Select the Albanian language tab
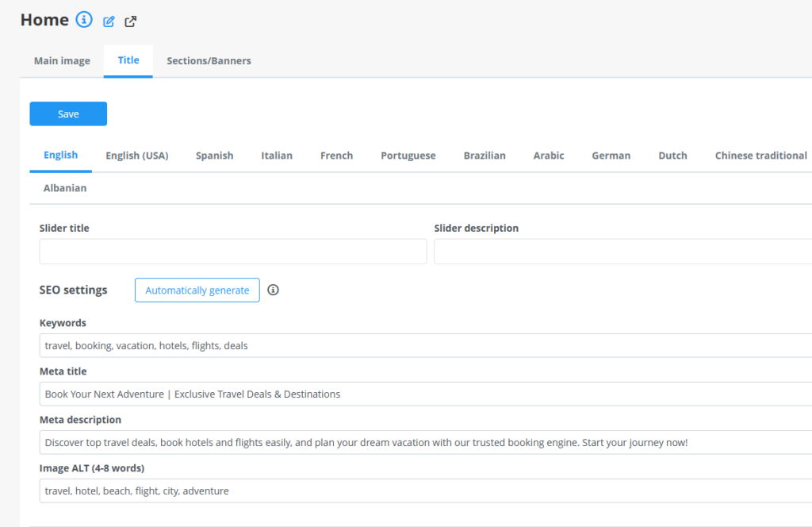This screenshot has height=527, width=812. (x=65, y=189)
